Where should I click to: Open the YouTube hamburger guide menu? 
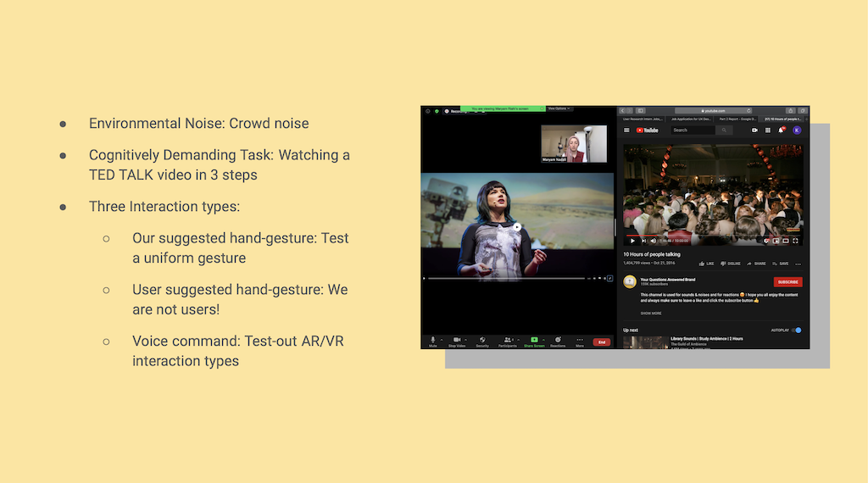[x=627, y=130]
